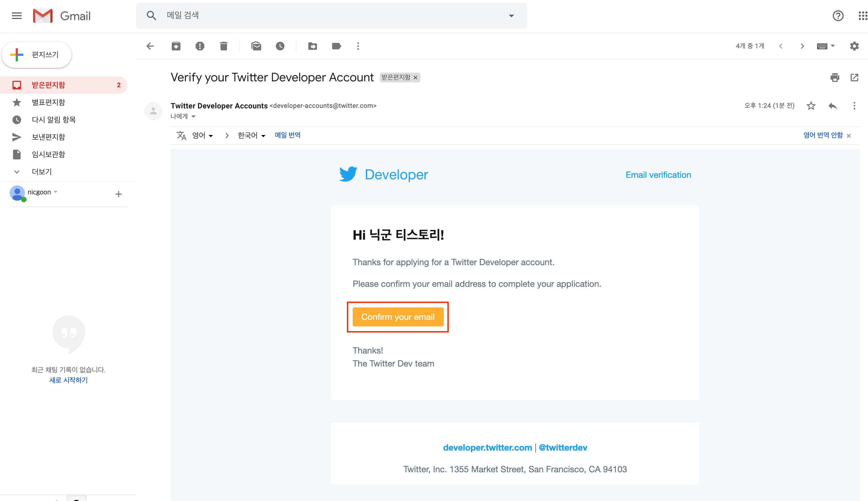Remove the 받은편지함 label tag

click(x=416, y=78)
